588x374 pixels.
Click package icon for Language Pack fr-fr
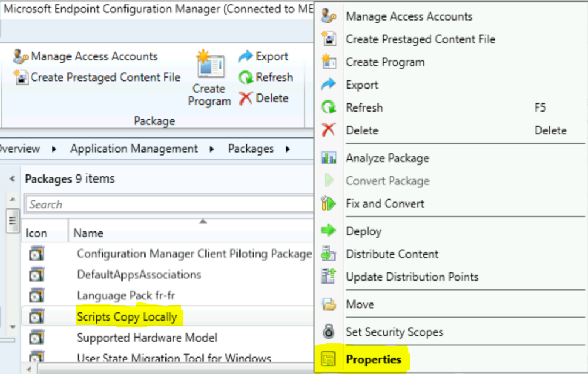(x=37, y=296)
